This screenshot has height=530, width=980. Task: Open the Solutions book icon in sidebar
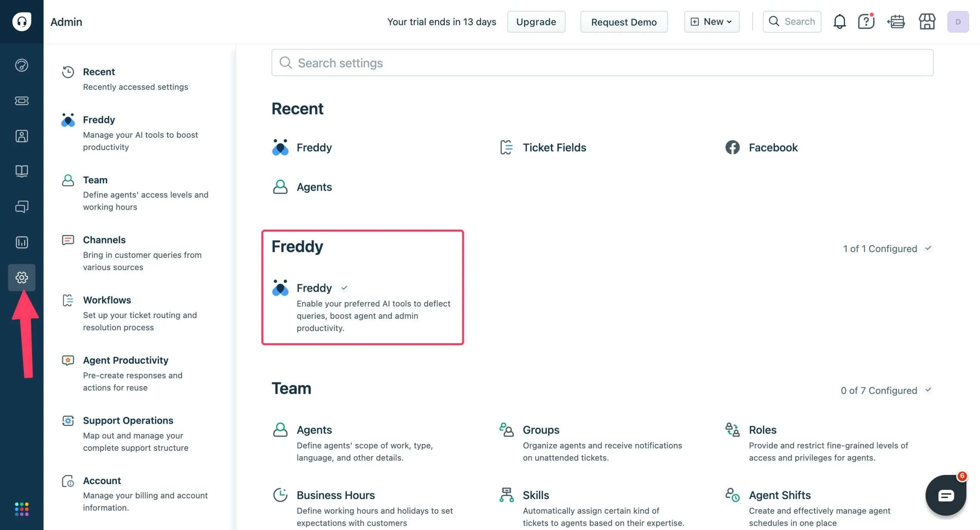[21, 171]
